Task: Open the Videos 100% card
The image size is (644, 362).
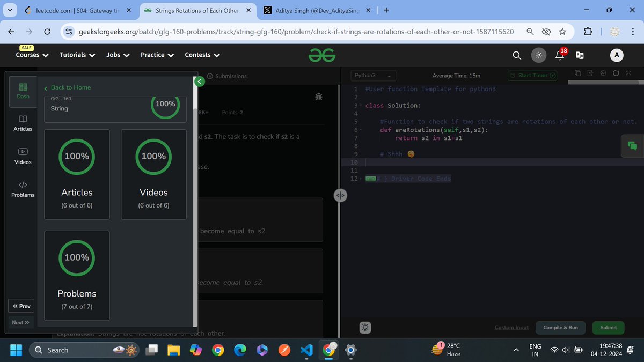Action: click(x=153, y=174)
